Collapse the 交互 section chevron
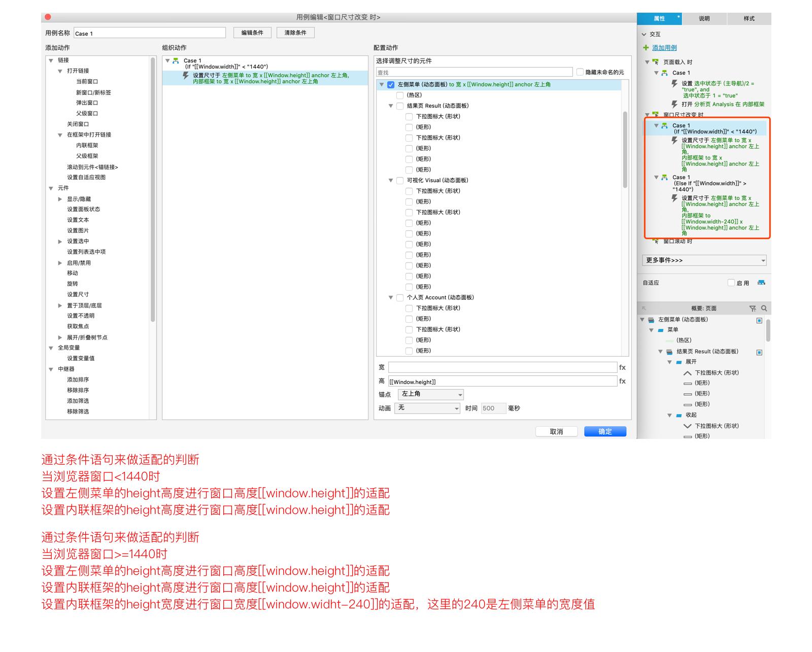The width and height of the screenshot is (812, 652). point(644,35)
